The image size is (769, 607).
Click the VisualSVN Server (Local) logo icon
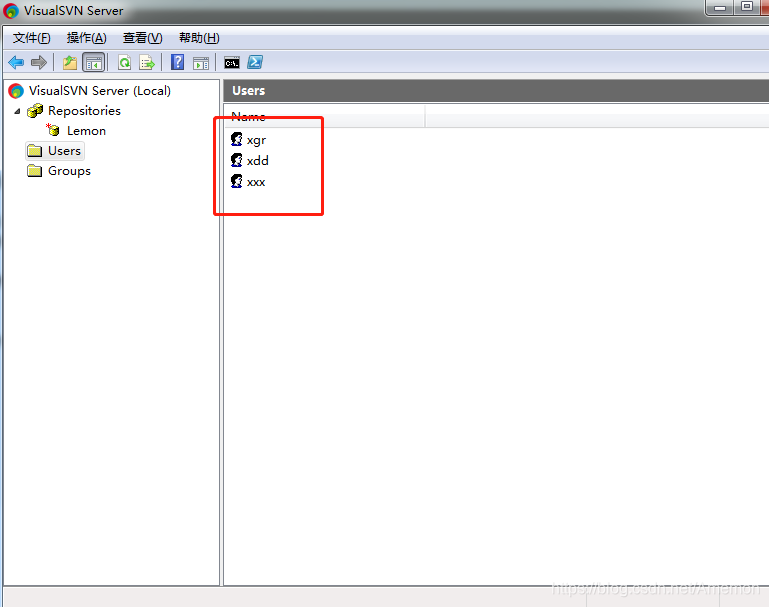[x=16, y=91]
